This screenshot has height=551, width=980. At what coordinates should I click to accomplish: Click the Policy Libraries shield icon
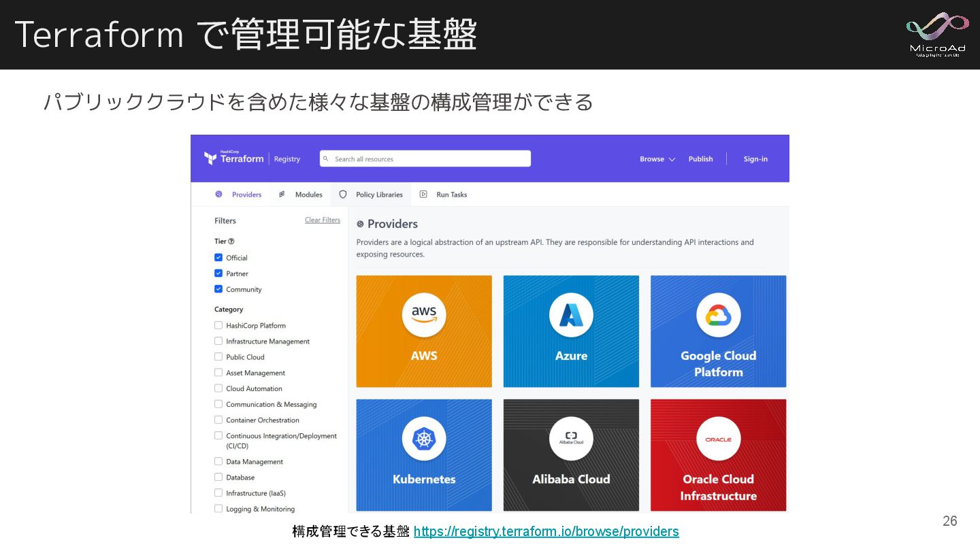tap(343, 195)
